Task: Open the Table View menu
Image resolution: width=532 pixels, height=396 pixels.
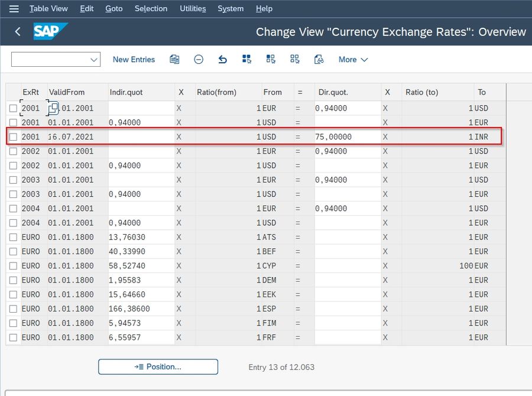Action: tap(48, 8)
